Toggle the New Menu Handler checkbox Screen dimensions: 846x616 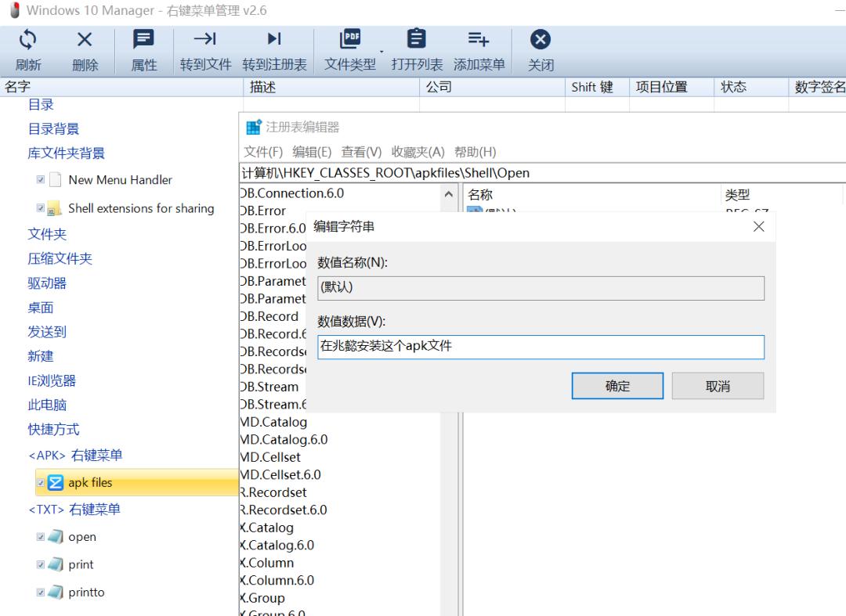[x=41, y=179]
